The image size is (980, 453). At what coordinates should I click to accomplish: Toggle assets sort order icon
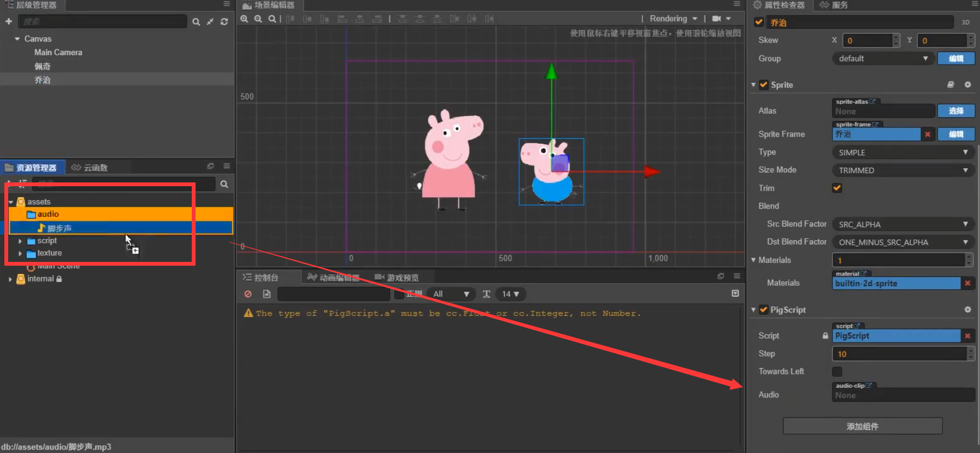point(22,183)
